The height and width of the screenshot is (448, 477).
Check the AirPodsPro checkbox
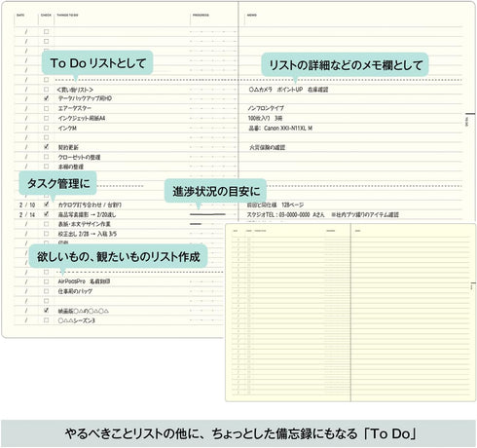pos(46,281)
